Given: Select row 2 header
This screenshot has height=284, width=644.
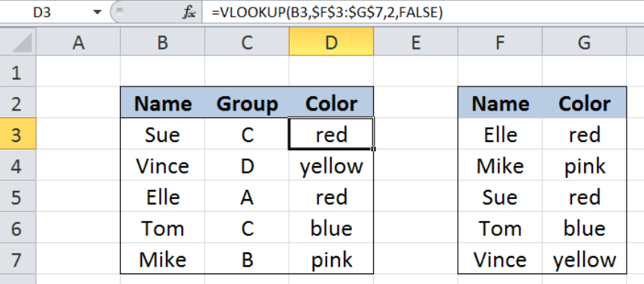Looking at the screenshot, I should (18, 102).
